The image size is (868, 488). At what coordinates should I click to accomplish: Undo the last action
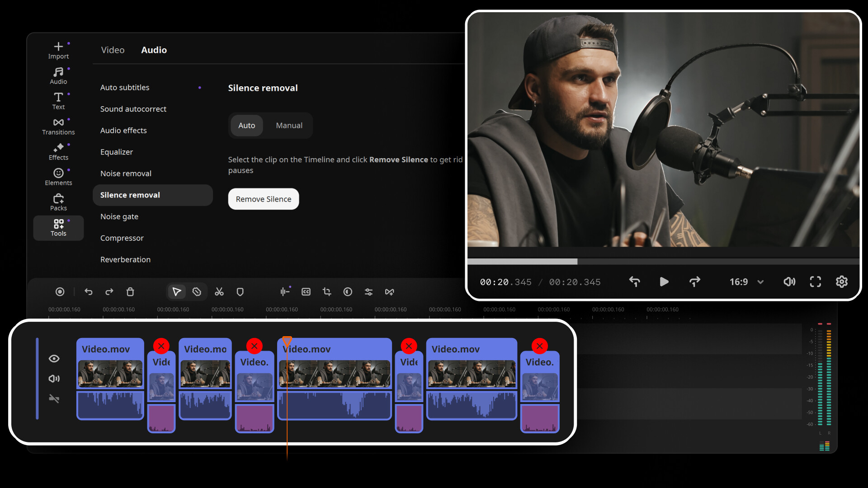point(89,292)
